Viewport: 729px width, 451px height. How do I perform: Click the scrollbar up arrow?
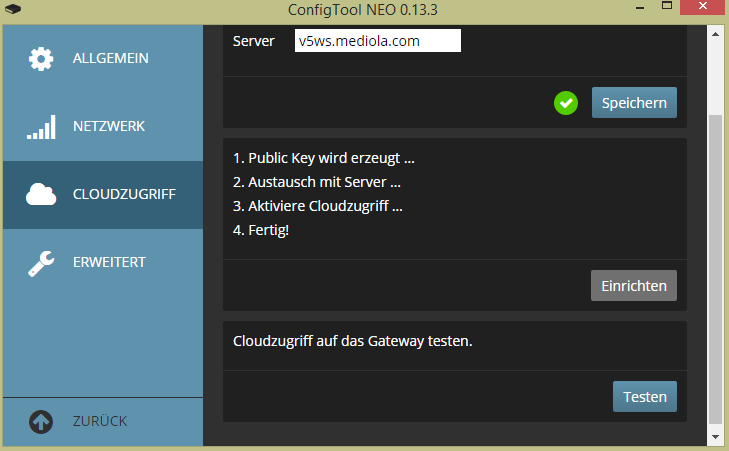pos(715,34)
